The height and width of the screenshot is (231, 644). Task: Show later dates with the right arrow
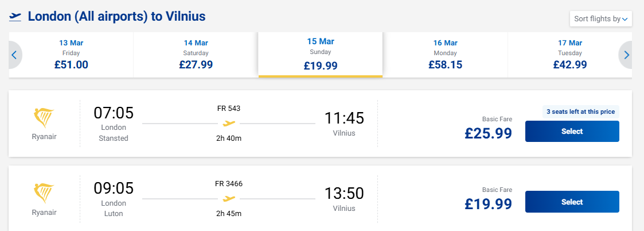point(626,55)
